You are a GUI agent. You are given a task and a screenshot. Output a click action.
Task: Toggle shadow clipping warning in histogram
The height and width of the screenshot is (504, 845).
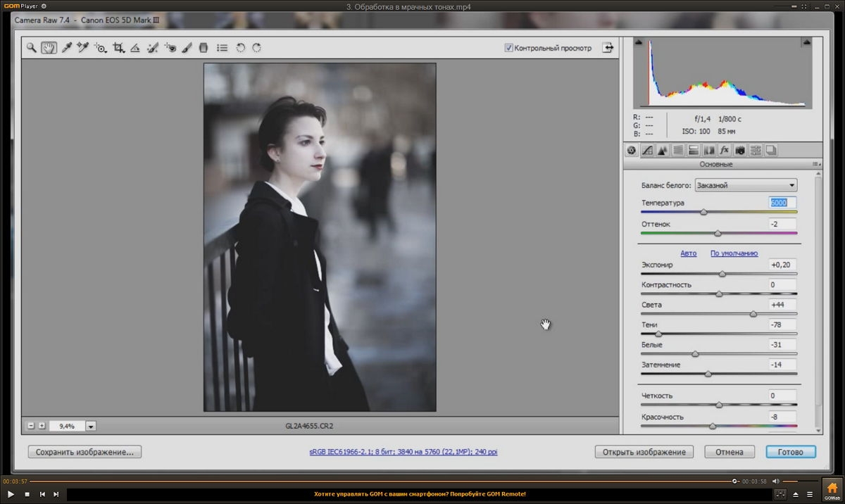point(639,42)
